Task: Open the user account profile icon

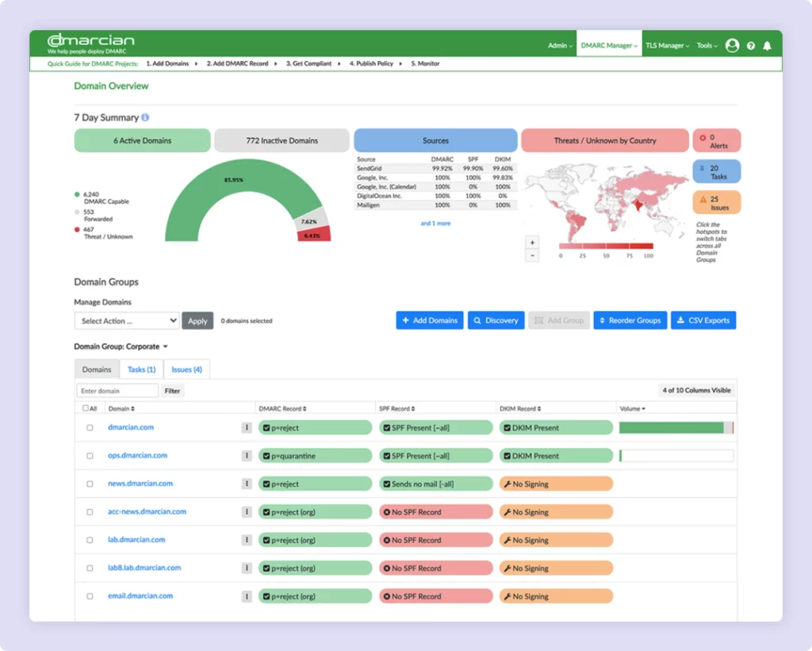Action: (x=732, y=45)
